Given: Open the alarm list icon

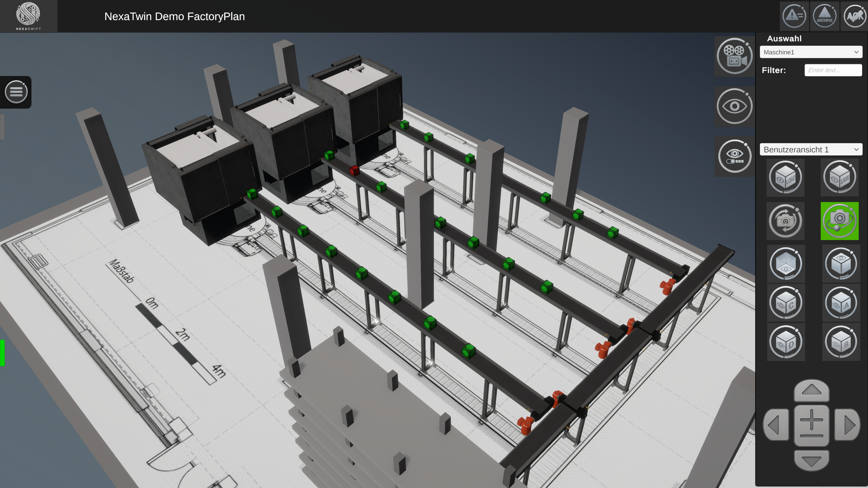Looking at the screenshot, I should point(794,16).
